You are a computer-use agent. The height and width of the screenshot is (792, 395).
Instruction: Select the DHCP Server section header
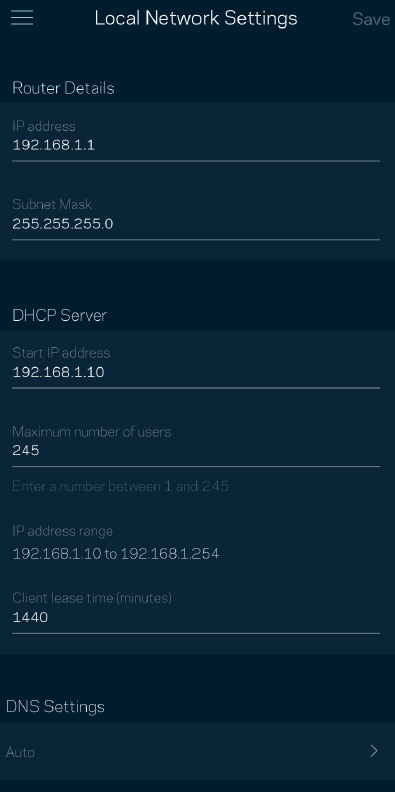pos(60,315)
